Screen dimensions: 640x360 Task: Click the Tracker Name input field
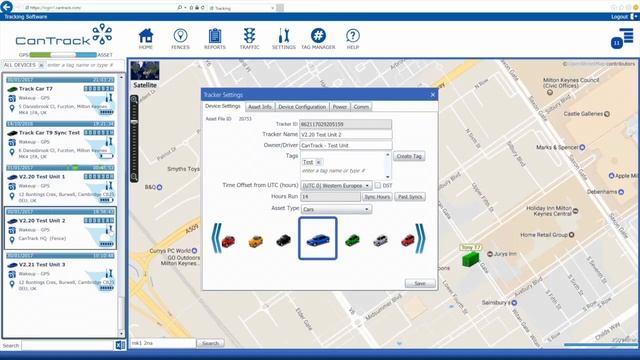(x=346, y=134)
